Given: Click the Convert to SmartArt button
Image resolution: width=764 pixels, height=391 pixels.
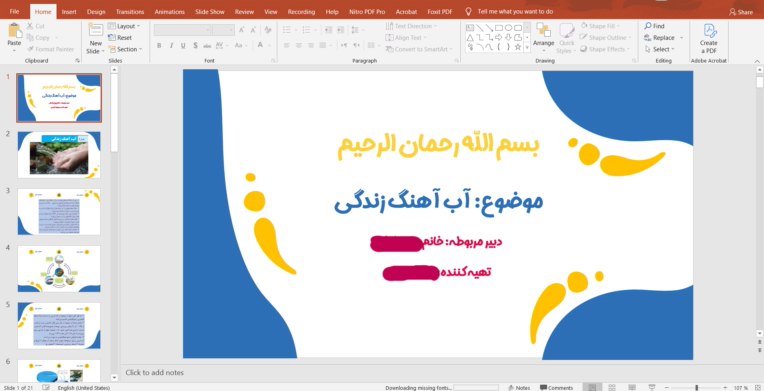Looking at the screenshot, I should point(418,49).
